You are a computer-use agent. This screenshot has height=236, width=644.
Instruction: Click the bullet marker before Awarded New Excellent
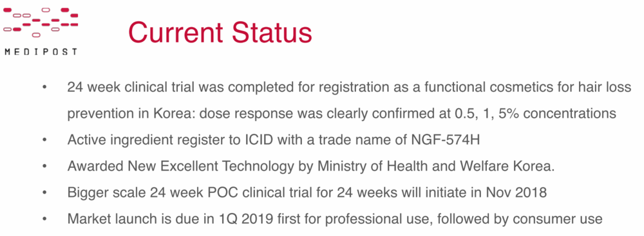pos(45,166)
